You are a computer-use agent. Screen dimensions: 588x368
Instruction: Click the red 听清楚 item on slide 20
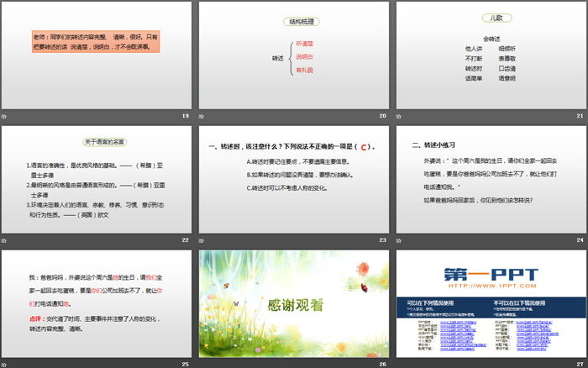coord(306,42)
